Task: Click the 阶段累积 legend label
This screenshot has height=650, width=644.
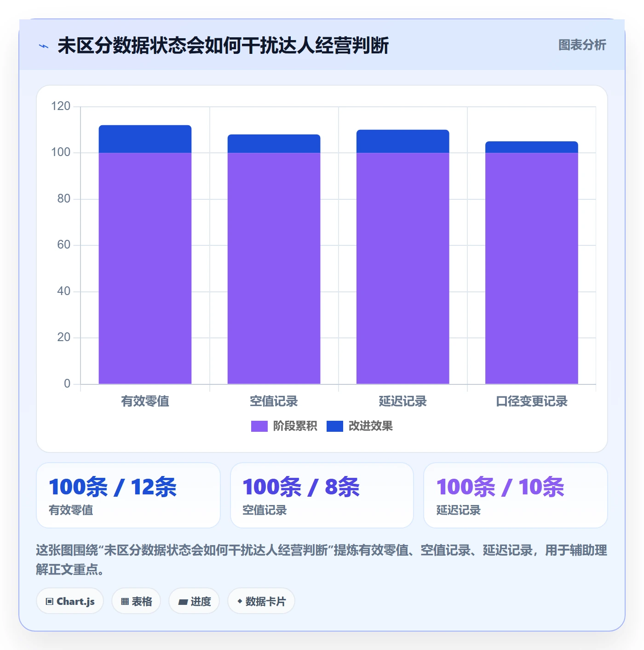Action: (295, 426)
